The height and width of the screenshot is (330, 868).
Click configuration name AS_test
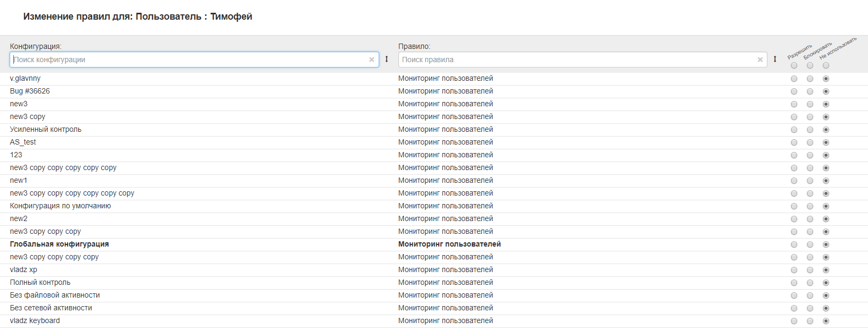(x=23, y=142)
